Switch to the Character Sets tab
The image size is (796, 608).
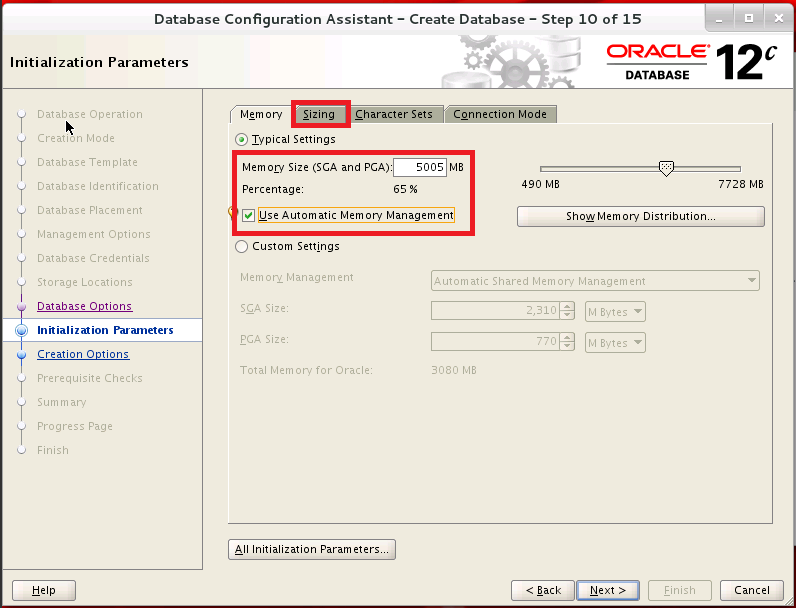click(x=394, y=114)
